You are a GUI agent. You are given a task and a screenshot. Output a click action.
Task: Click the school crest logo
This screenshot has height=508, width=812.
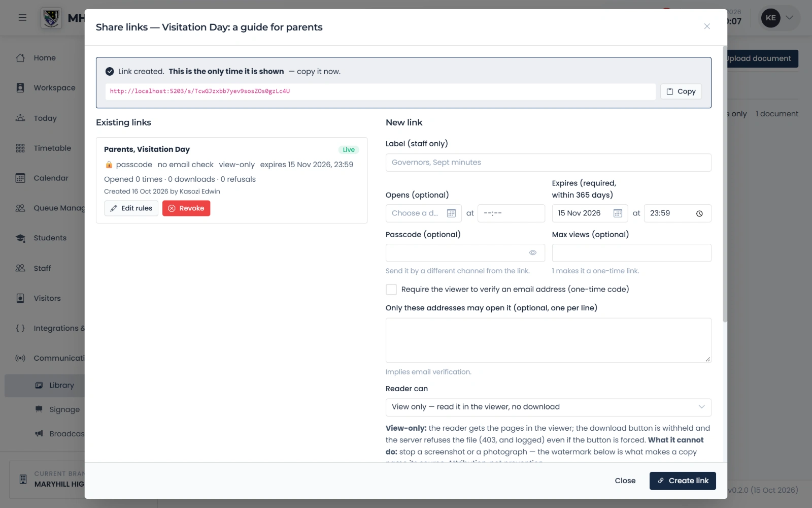point(51,18)
